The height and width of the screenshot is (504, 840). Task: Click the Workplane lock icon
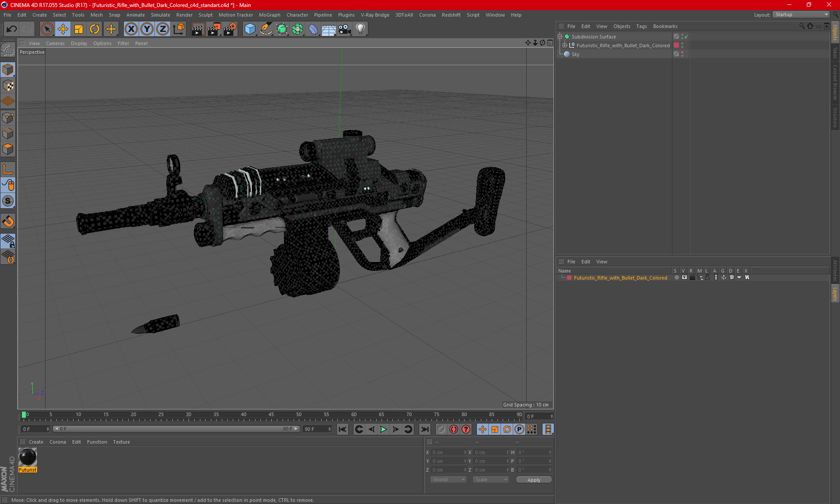[x=8, y=241]
